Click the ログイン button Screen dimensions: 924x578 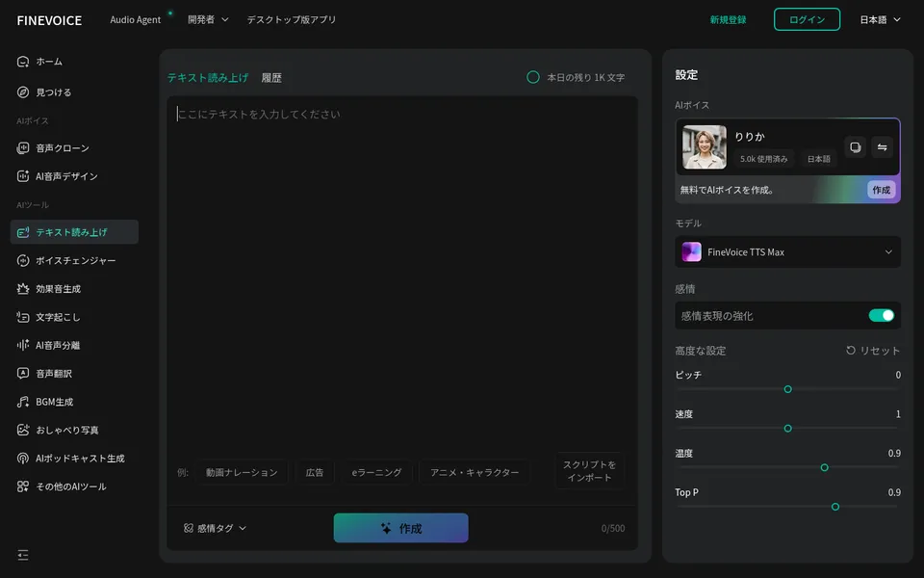pyautogui.click(x=807, y=19)
